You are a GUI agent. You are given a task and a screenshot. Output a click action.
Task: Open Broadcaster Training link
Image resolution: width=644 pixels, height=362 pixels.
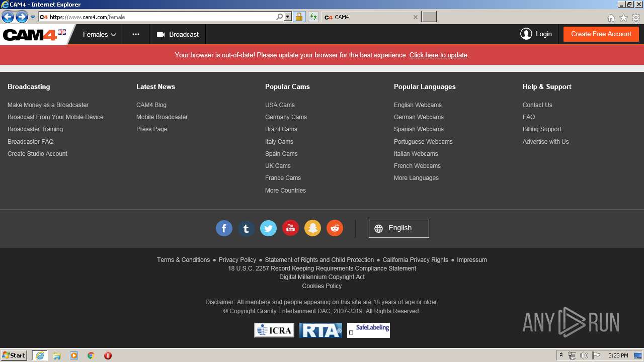(35, 129)
